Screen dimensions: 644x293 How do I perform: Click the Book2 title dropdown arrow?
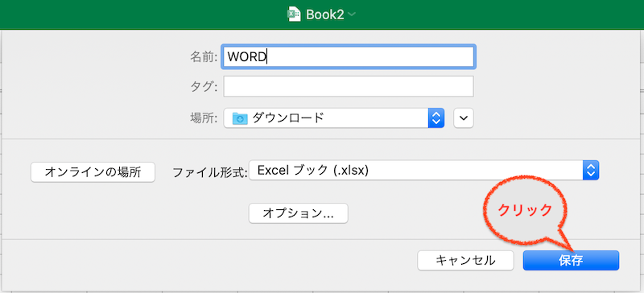(x=352, y=14)
